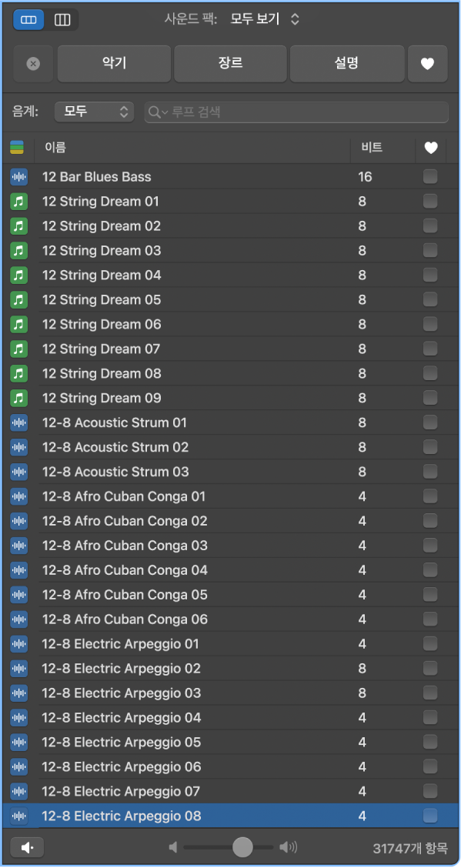Open the 음계 모두 dropdown
Image resolution: width=461 pixels, height=868 pixels.
(x=94, y=112)
